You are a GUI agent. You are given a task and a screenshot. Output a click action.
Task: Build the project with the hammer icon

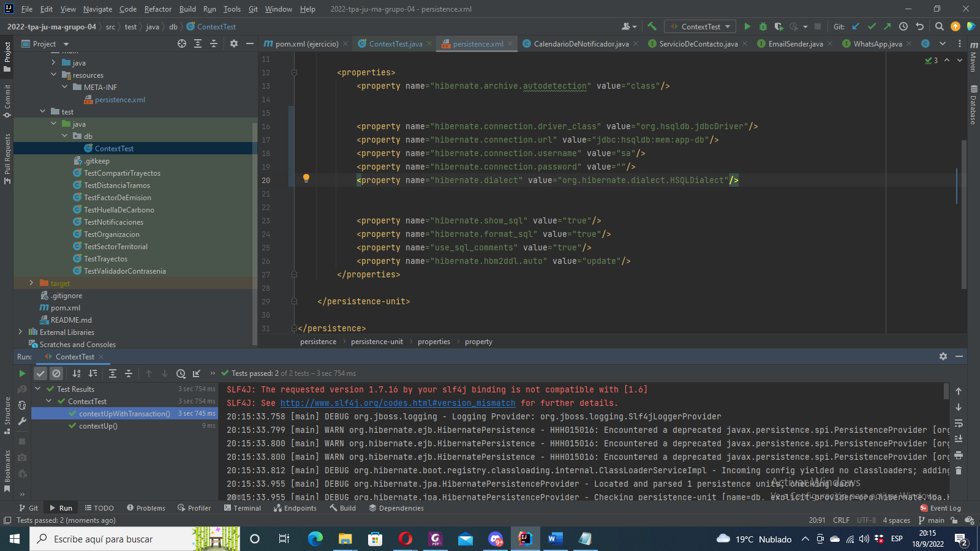(652, 26)
